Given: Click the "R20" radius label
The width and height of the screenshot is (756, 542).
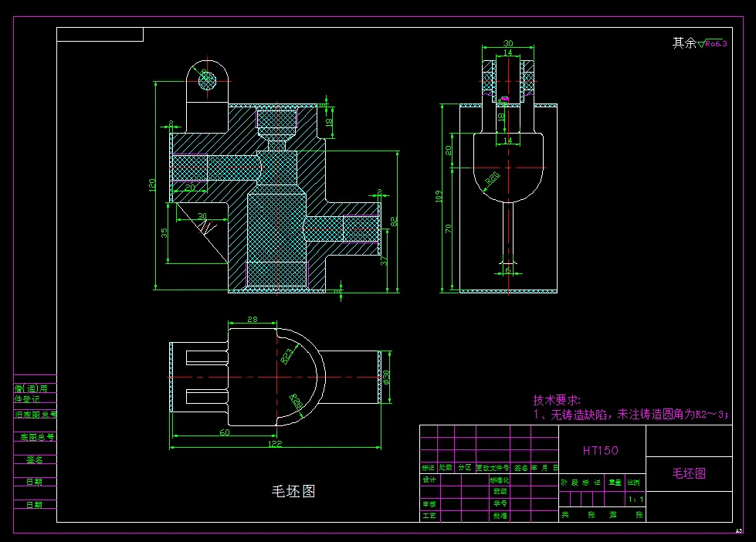Looking at the screenshot, I should tap(492, 178).
